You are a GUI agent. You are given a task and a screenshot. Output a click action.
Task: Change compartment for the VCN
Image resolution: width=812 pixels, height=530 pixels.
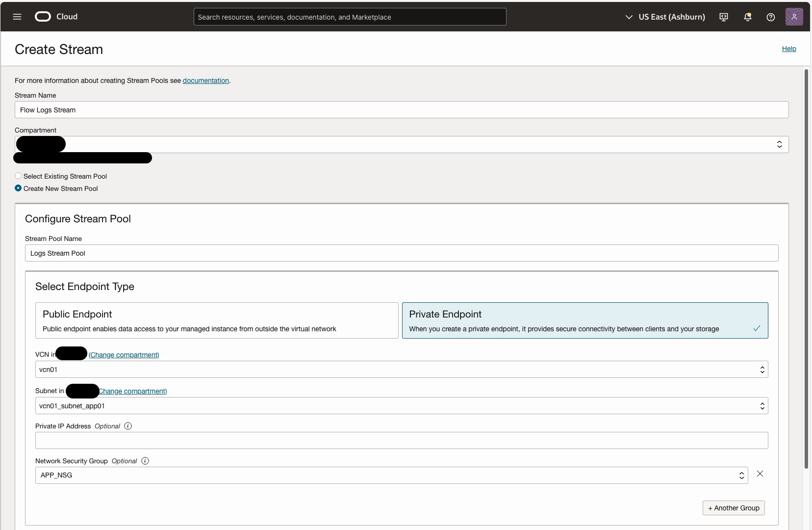click(124, 355)
